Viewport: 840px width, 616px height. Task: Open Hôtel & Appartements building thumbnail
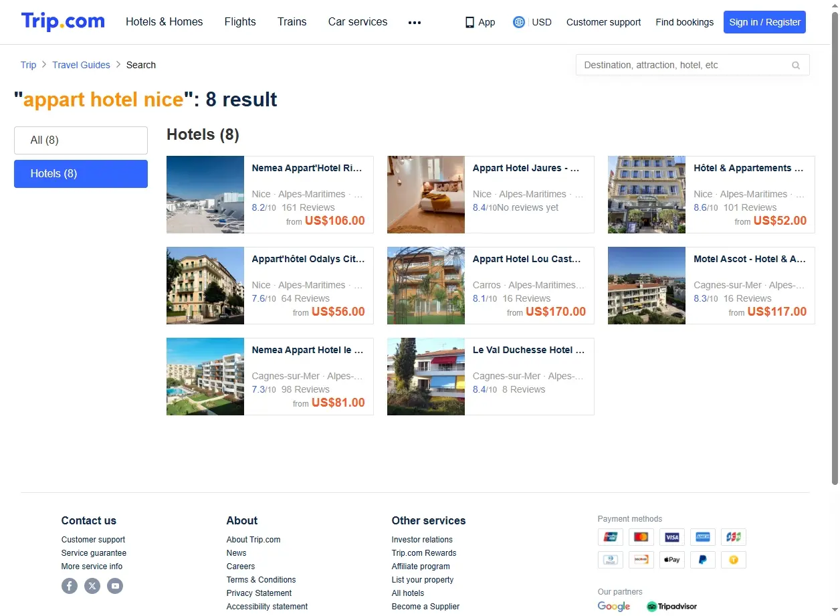click(x=647, y=195)
